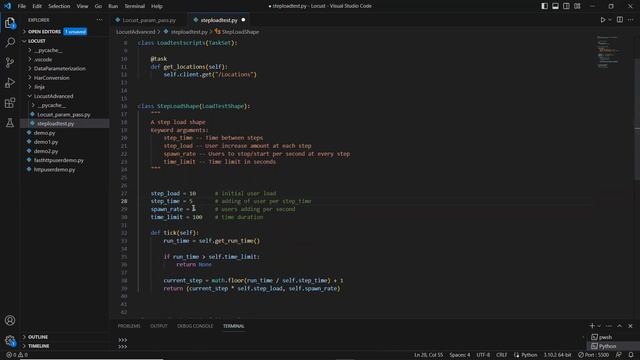Toggle primary side bar layout icon
Screen dimensions: 640x360
[544, 6]
